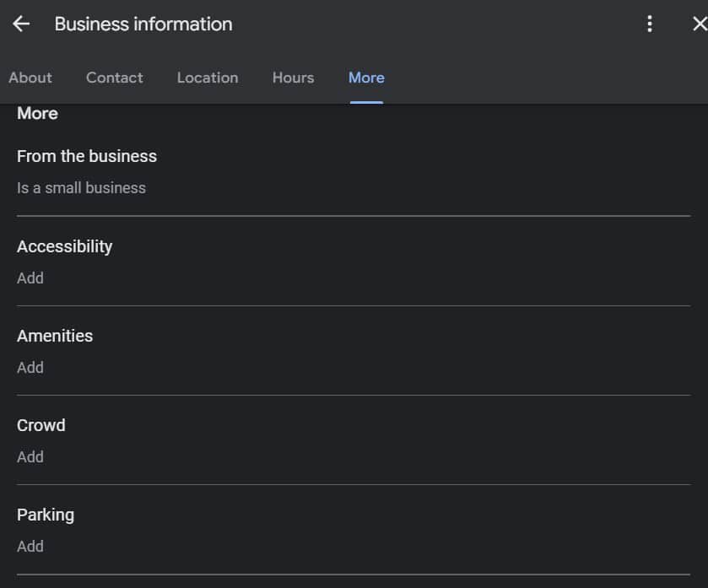The image size is (708, 588).
Task: Click the 'Is a small business' attribute
Action: pos(81,188)
